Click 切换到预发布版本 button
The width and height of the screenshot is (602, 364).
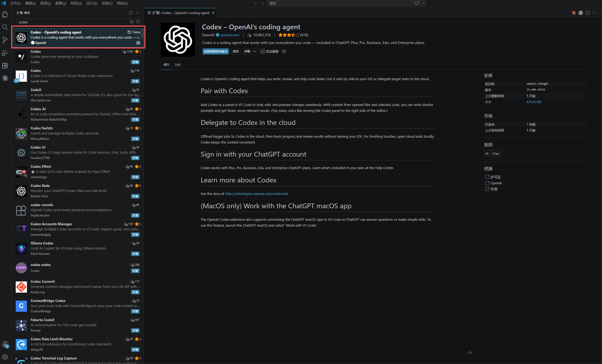[215, 51]
